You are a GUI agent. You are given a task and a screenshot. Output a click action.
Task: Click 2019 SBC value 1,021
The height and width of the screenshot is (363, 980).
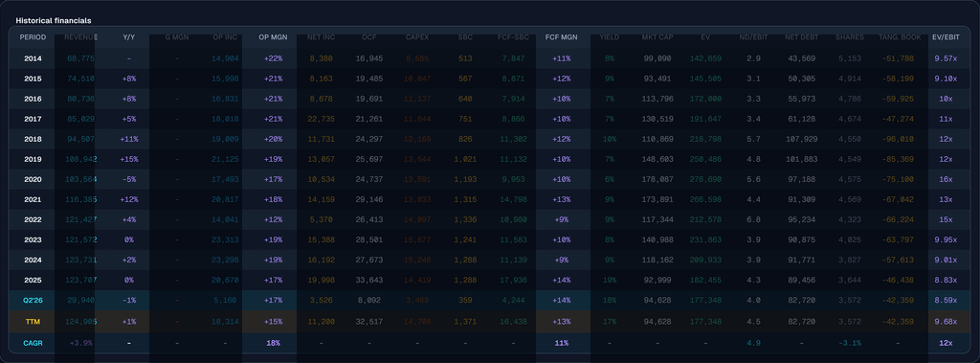click(465, 160)
